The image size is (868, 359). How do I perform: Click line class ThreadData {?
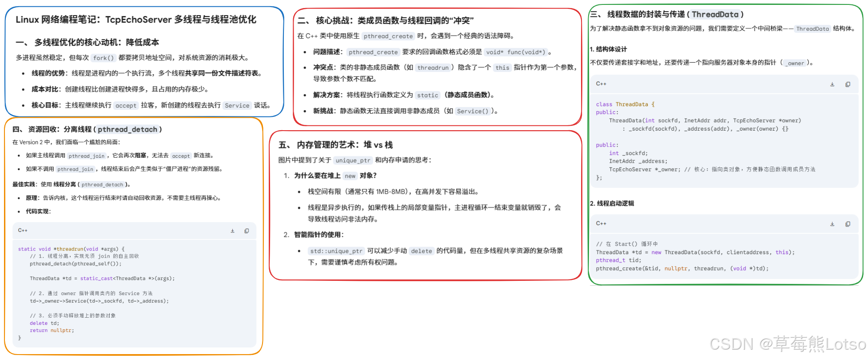tap(625, 104)
